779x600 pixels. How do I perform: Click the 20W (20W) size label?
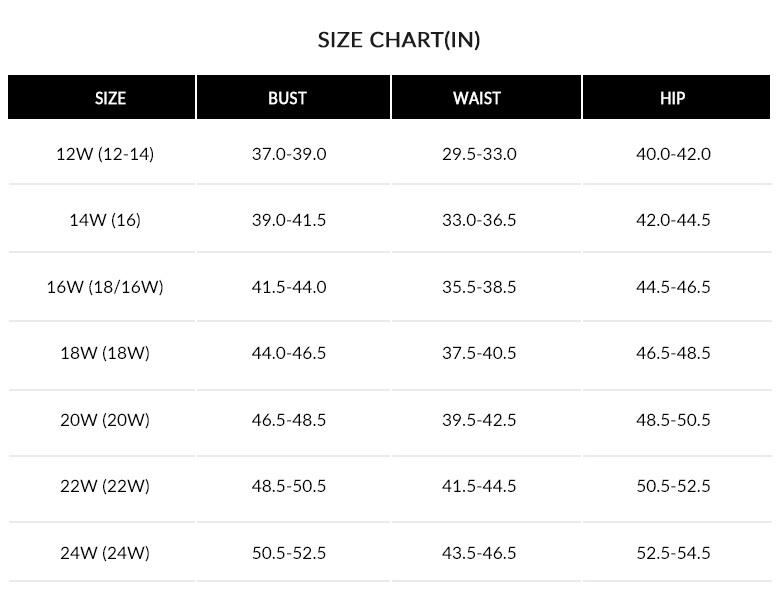pos(105,420)
